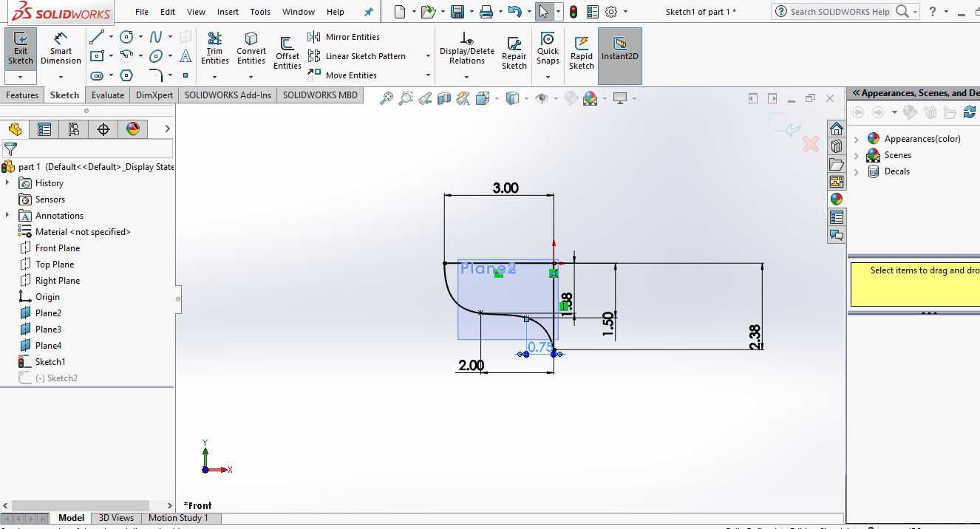Open the PropertyManager tab
This screenshot has width=980, height=529.
point(44,129)
